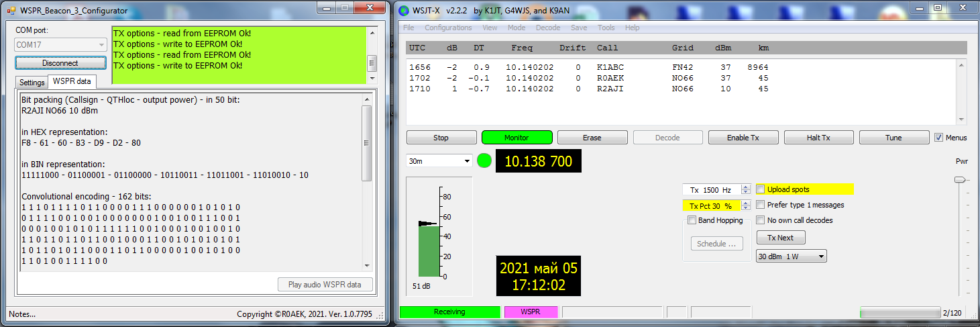Viewport: 980px width, 327px height.
Task: Click the Halt Tx button
Action: pos(818,138)
